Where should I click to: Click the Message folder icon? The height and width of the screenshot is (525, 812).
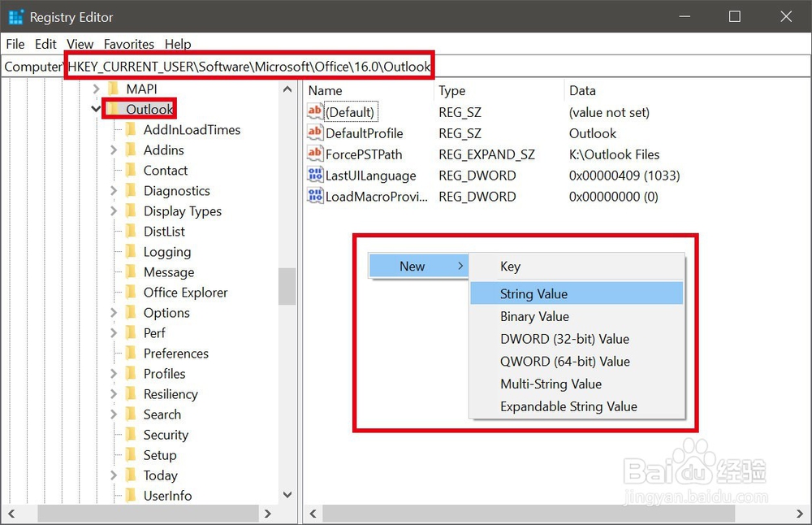(131, 272)
